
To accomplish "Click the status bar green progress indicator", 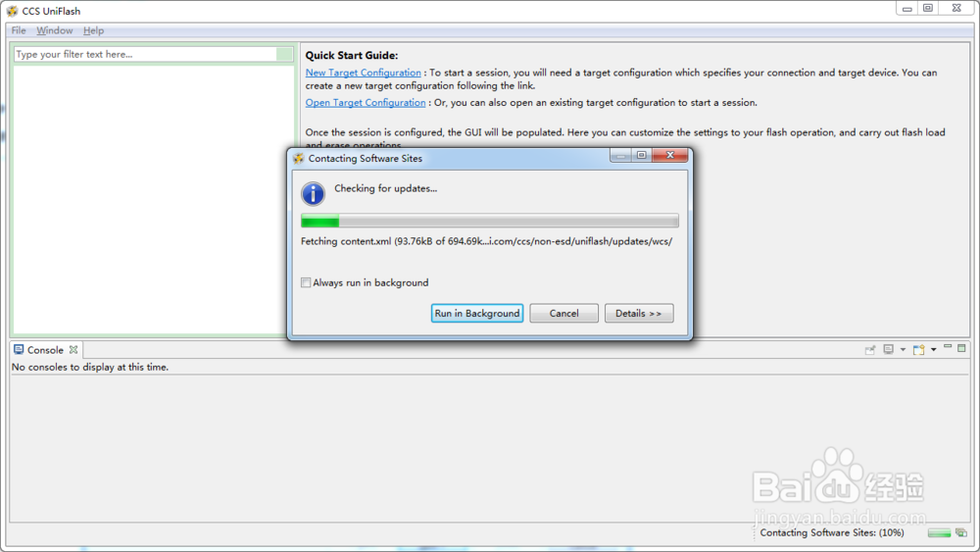I will coord(939,533).
